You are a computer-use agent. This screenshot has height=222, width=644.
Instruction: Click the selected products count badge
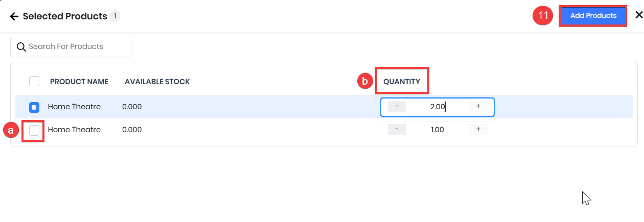pyautogui.click(x=115, y=16)
